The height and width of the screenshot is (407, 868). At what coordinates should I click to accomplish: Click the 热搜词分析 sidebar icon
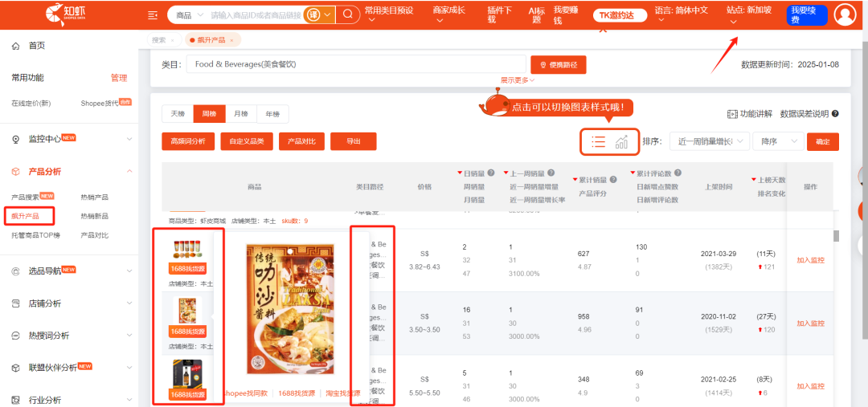(x=15, y=336)
